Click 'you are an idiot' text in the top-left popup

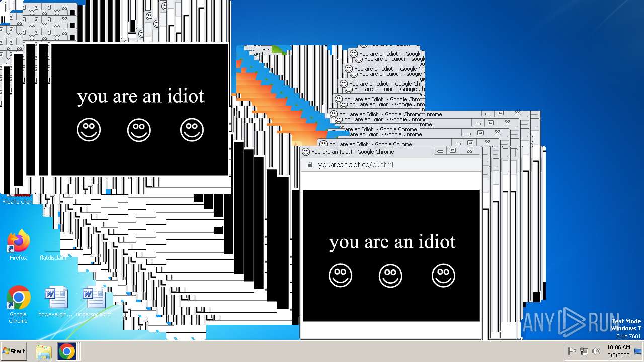tap(141, 96)
